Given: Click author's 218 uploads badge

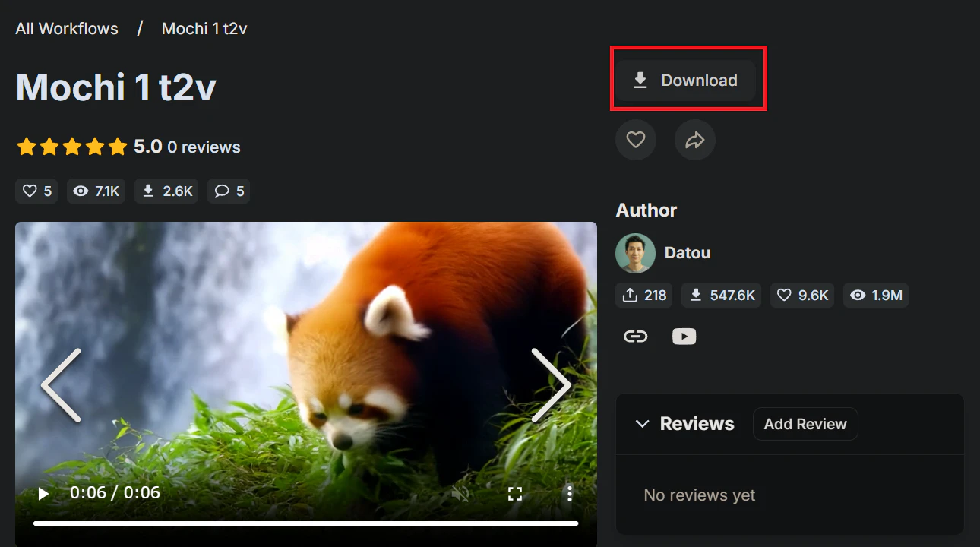Looking at the screenshot, I should click(x=643, y=296).
